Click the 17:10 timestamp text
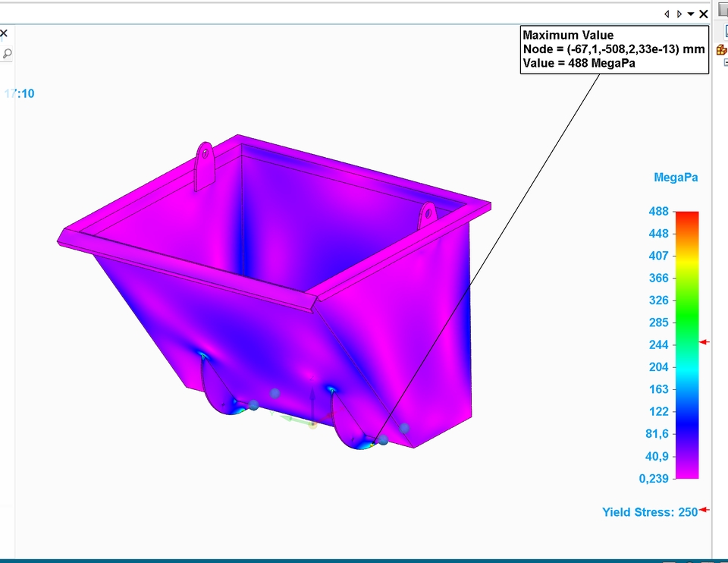This screenshot has height=563, width=728. pos(20,93)
